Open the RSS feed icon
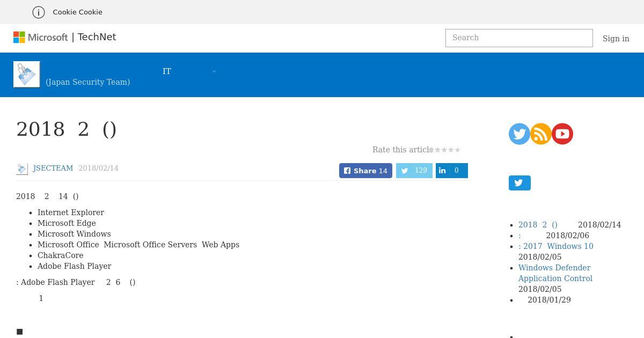The height and width of the screenshot is (338, 644). click(x=541, y=134)
